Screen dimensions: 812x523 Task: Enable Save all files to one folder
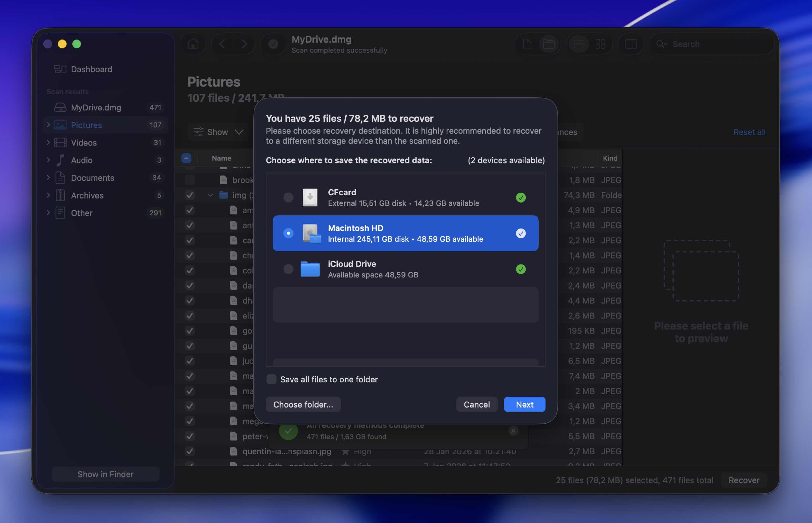(x=271, y=379)
